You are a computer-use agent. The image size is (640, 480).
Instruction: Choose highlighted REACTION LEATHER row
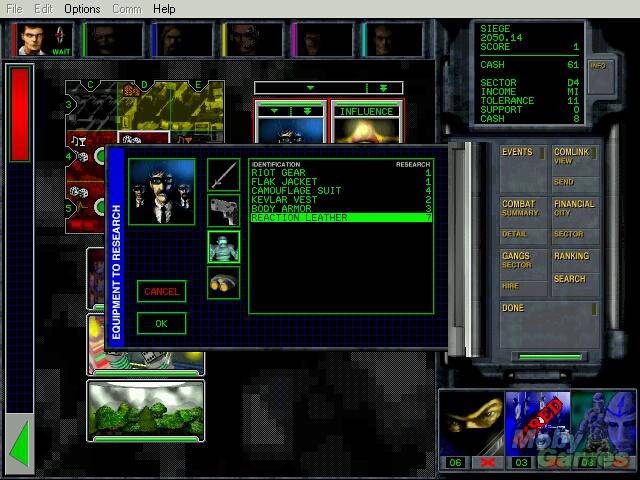341,218
